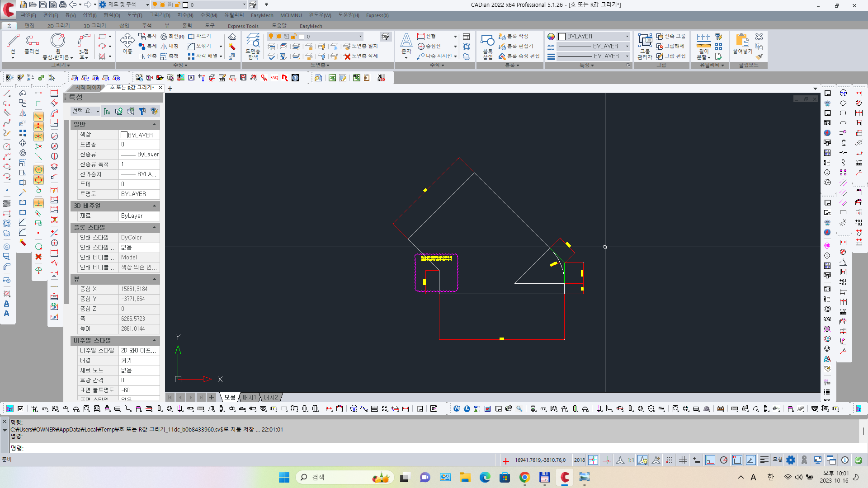
Task: Click the 이동 (Move) tool
Action: click(127, 44)
